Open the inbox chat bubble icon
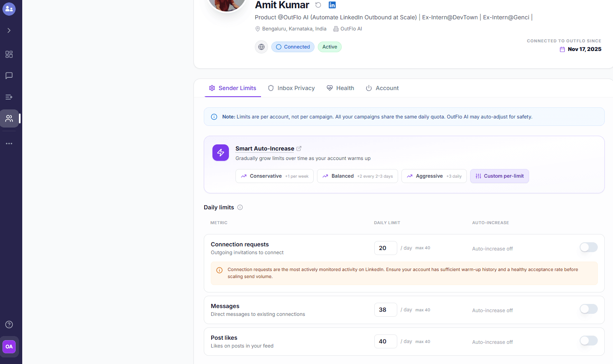 [x=9, y=76]
